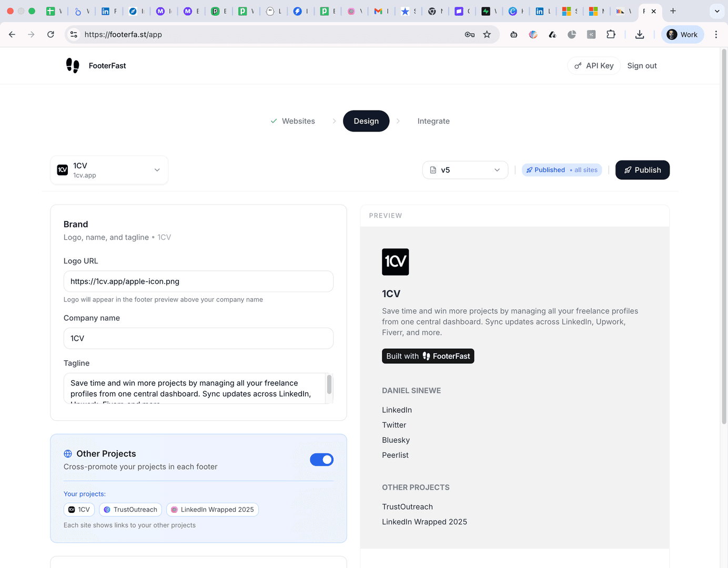This screenshot has width=728, height=568.
Task: Open the Chrome three-dot menu
Action: 716,35
